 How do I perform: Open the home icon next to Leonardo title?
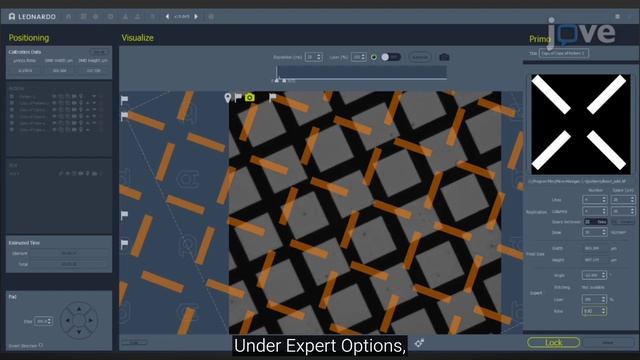coord(69,16)
